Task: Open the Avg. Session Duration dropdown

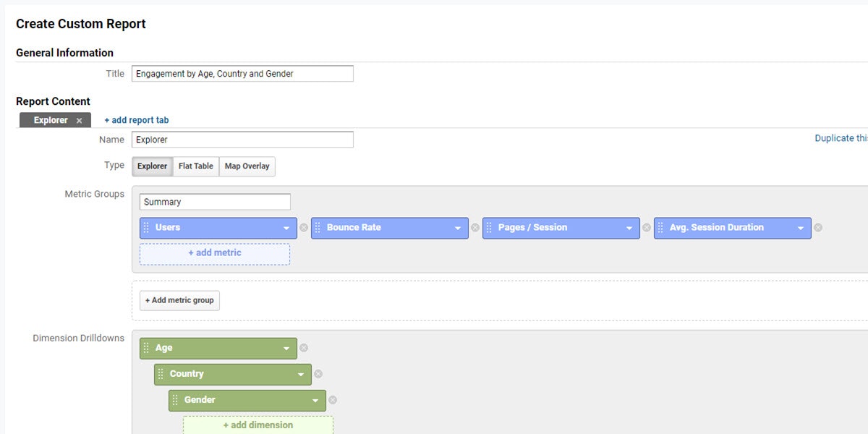Action: click(801, 228)
